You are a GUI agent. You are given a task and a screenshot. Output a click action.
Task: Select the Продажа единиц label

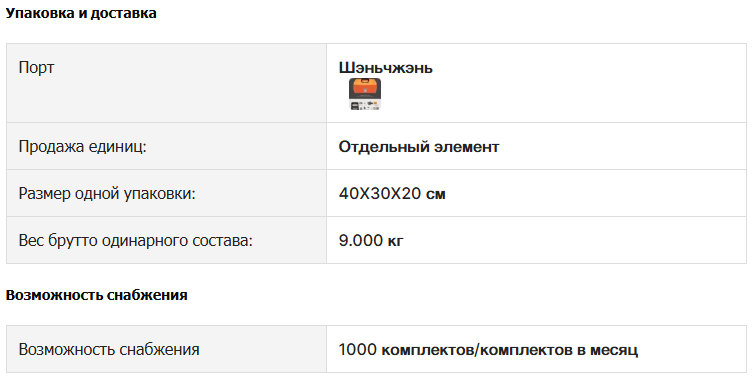coord(82,146)
